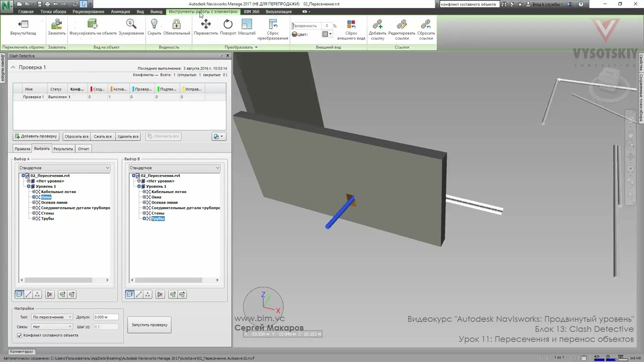Open the Тип По пересечению dropdown

click(x=52, y=317)
